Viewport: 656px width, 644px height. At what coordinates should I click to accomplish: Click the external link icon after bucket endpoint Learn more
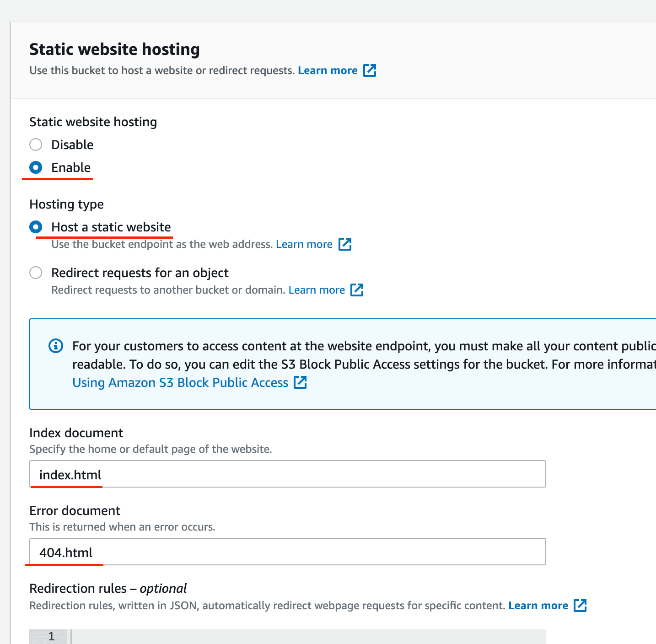(x=345, y=244)
